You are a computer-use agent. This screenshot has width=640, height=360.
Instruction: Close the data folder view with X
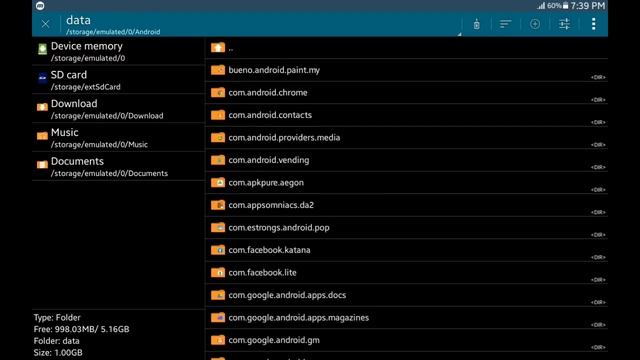[45, 24]
